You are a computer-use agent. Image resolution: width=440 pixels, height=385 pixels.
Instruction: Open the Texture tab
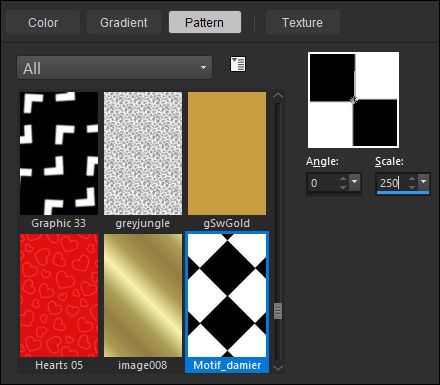302,23
